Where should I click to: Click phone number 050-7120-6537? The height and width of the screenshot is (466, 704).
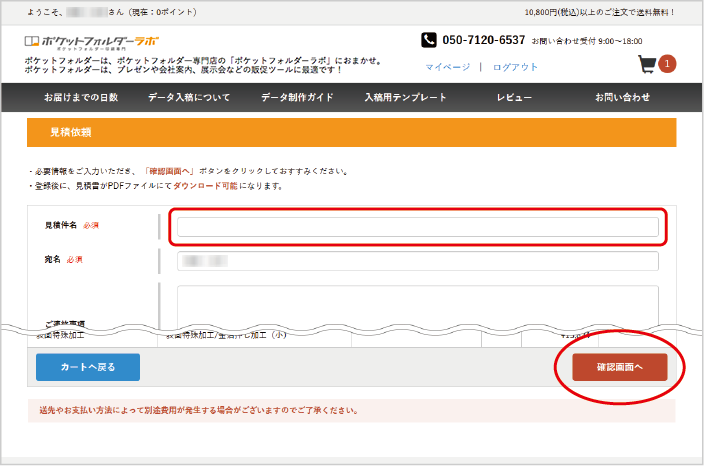click(483, 40)
